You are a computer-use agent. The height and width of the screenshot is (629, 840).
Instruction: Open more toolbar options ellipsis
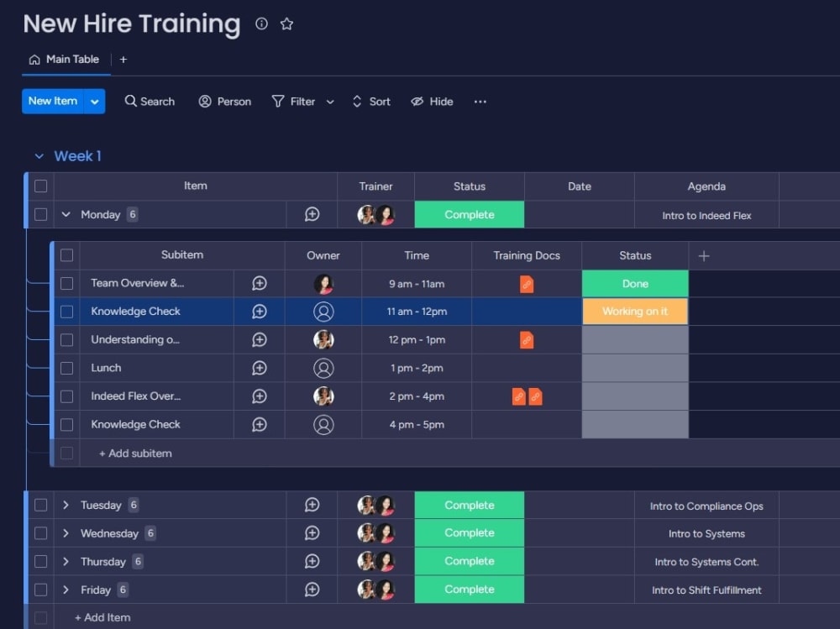click(x=480, y=102)
